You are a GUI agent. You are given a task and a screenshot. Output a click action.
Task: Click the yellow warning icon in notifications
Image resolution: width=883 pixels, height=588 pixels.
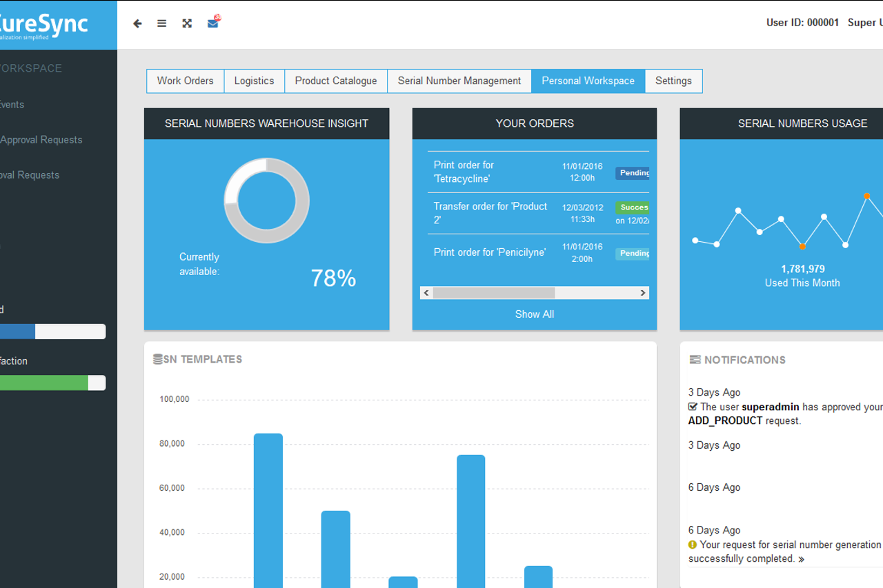click(693, 545)
